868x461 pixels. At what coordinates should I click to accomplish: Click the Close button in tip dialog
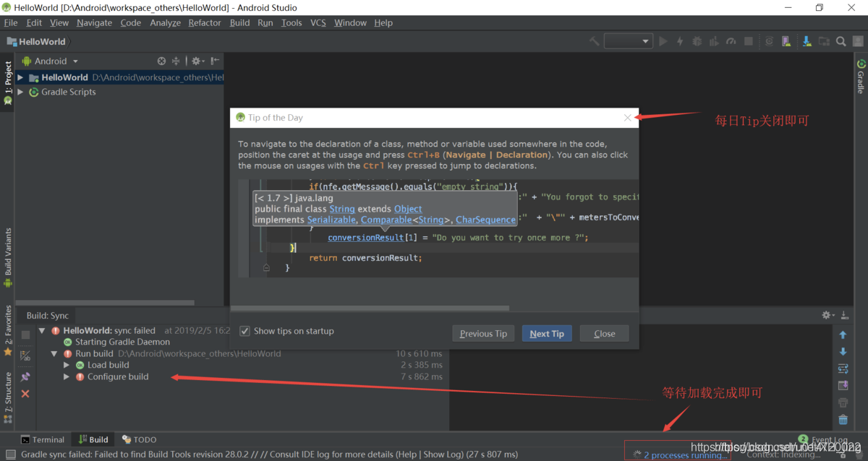[x=605, y=334]
